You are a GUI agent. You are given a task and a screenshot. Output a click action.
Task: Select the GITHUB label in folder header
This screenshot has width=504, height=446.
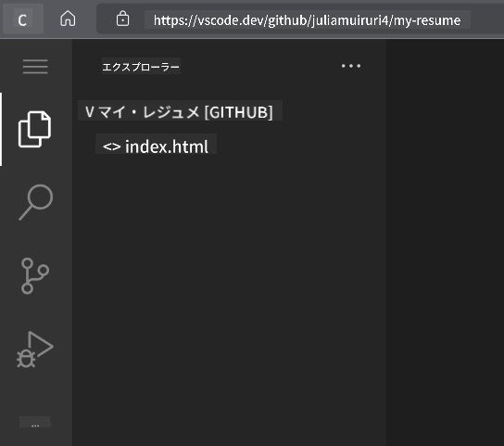tap(238, 112)
